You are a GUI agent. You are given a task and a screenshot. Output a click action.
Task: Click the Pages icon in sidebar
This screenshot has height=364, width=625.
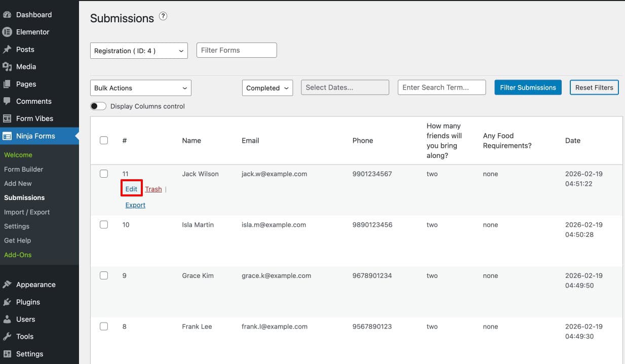[7, 84]
